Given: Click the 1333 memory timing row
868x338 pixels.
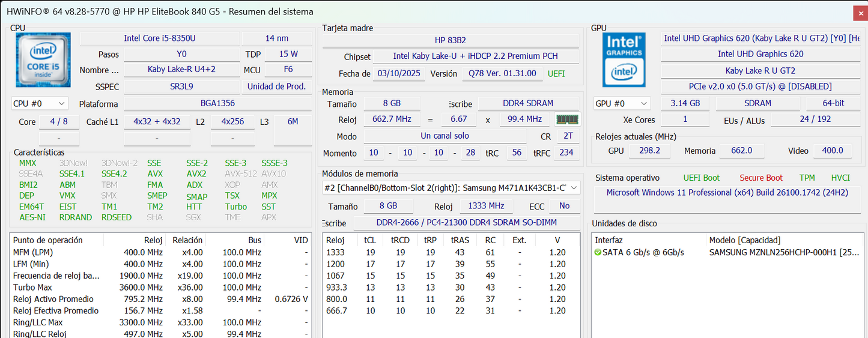Looking at the screenshot, I should click(451, 252).
